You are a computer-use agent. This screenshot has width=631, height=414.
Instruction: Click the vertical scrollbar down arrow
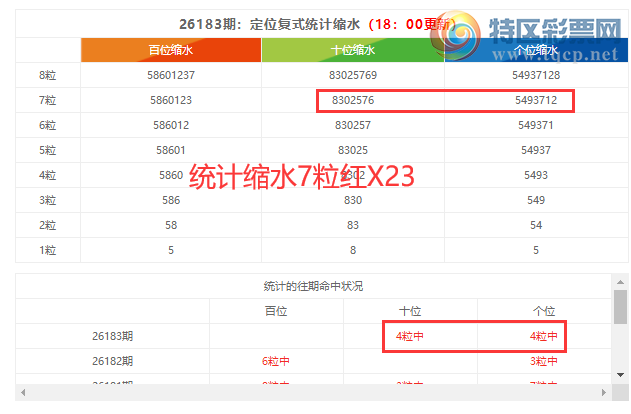click(x=620, y=375)
